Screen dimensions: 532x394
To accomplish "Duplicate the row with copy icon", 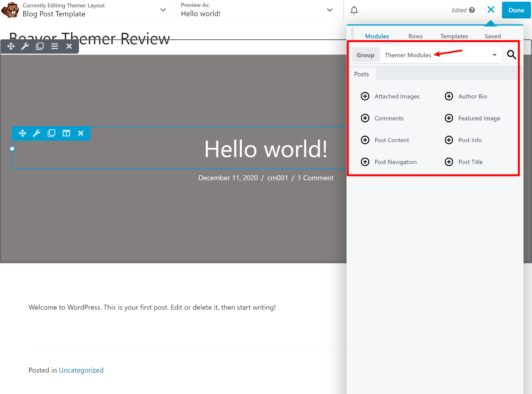I will coord(40,46).
